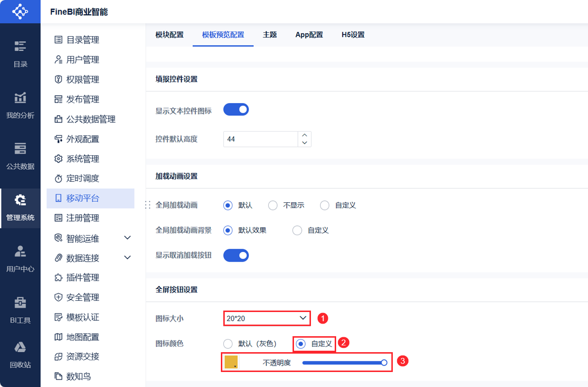Turn off the 显示取消加载按钮 toggle

click(x=236, y=255)
